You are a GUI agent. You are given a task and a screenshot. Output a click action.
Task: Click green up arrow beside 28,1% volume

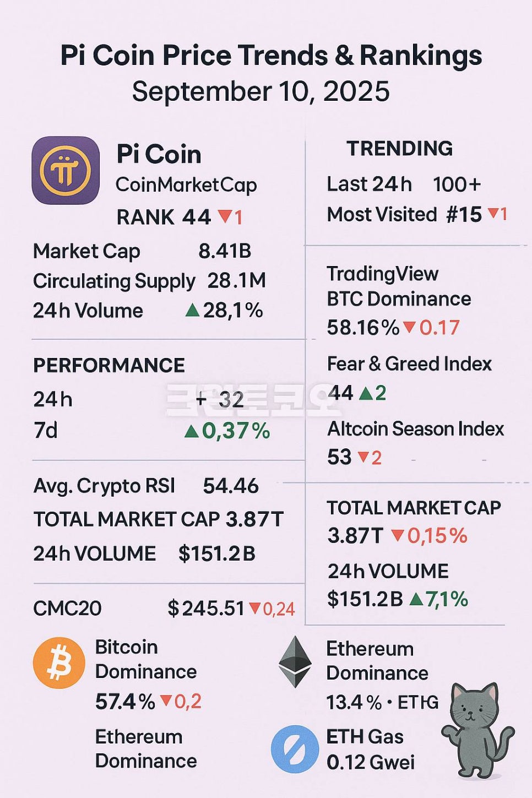(192, 311)
